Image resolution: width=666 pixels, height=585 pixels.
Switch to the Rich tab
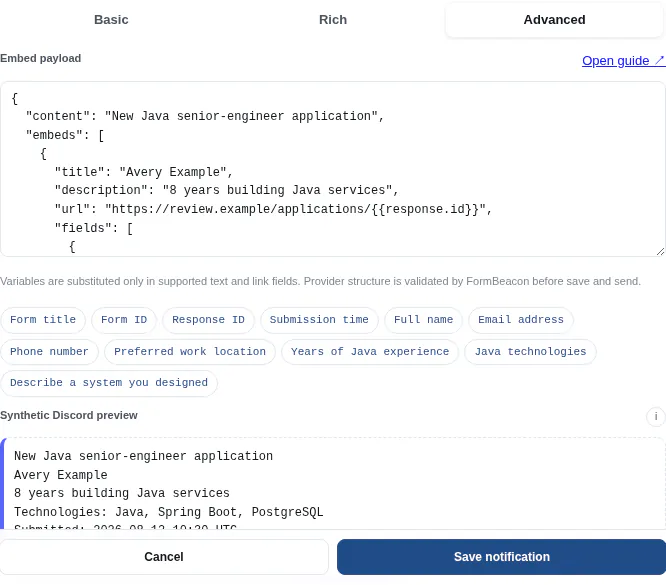333,20
